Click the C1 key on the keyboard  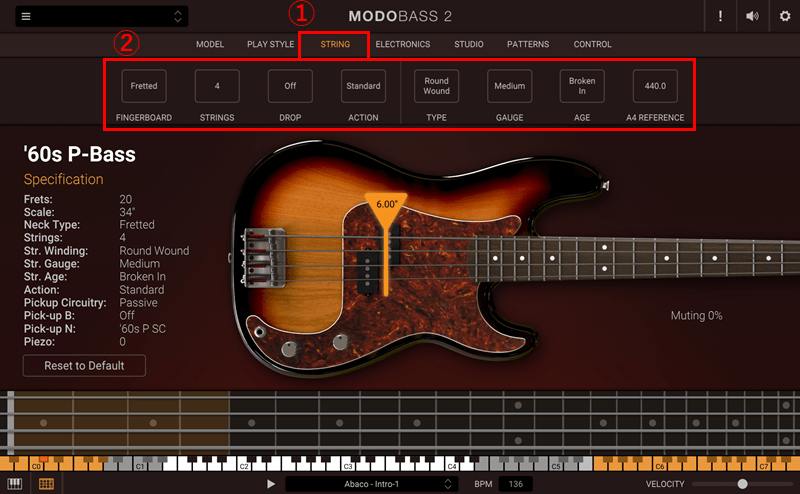(x=140, y=464)
